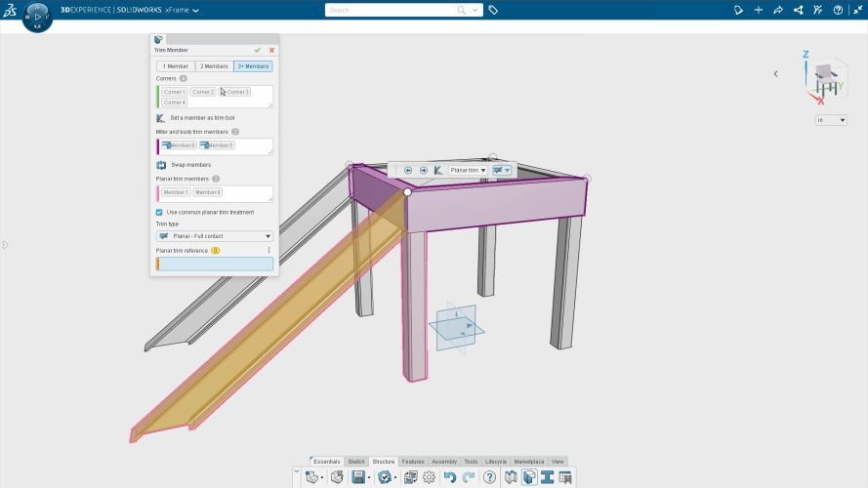868x488 pixels.
Task: Toggle Use common planar trim treatment
Action: [159, 213]
